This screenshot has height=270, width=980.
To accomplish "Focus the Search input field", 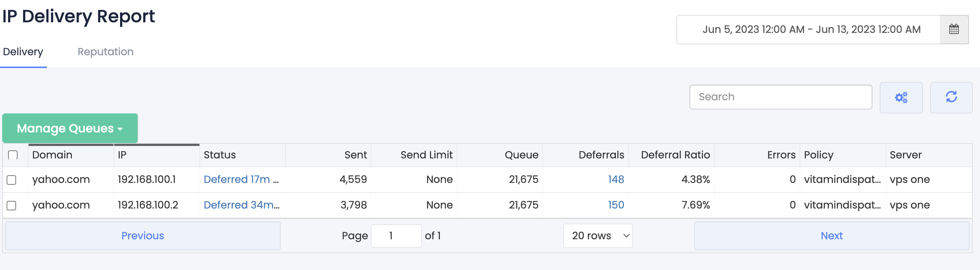I will click(x=781, y=97).
